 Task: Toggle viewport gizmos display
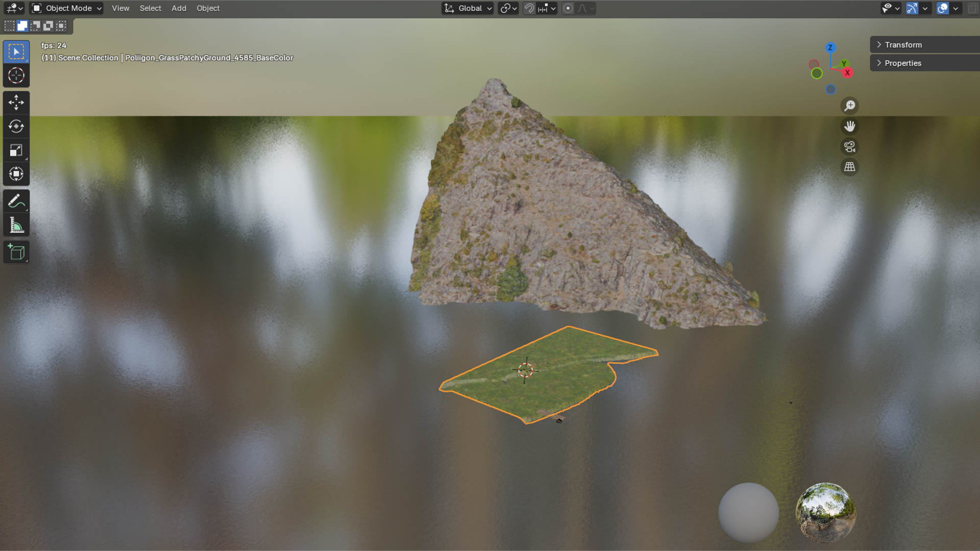(x=912, y=8)
